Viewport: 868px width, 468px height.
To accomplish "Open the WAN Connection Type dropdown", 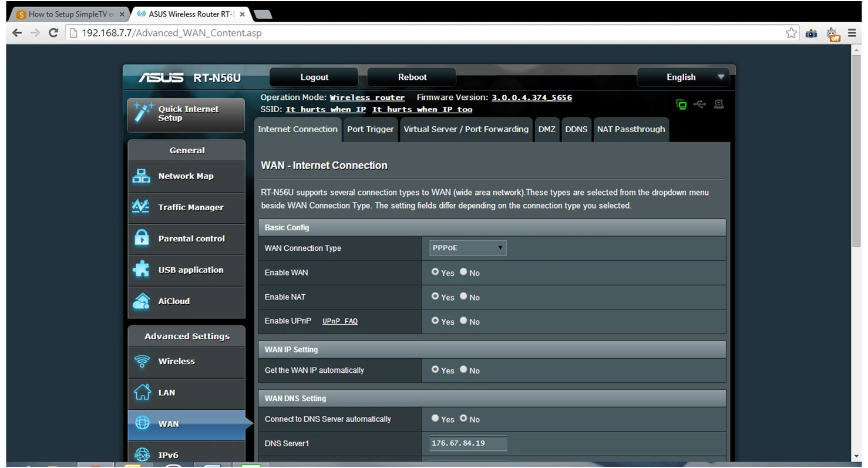I will point(467,248).
